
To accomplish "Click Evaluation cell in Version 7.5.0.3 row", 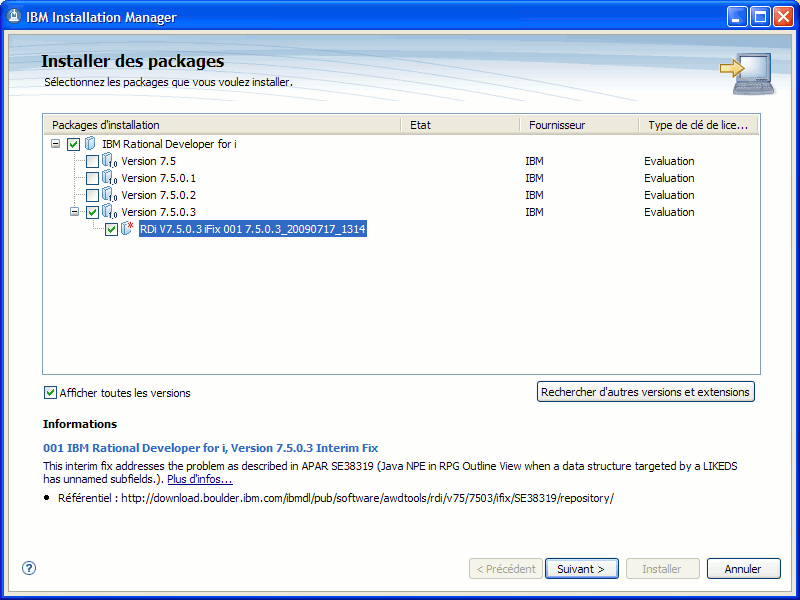I will pos(669,212).
